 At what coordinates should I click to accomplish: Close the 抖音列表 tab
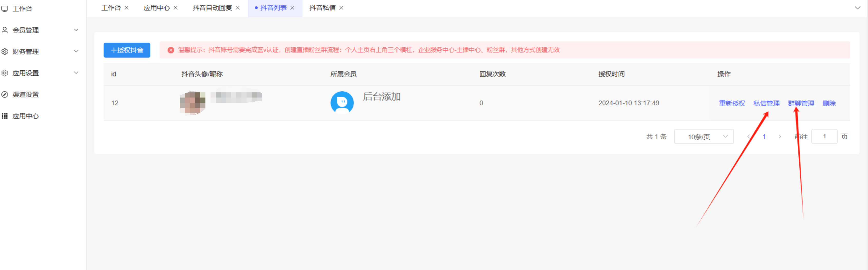(x=292, y=8)
